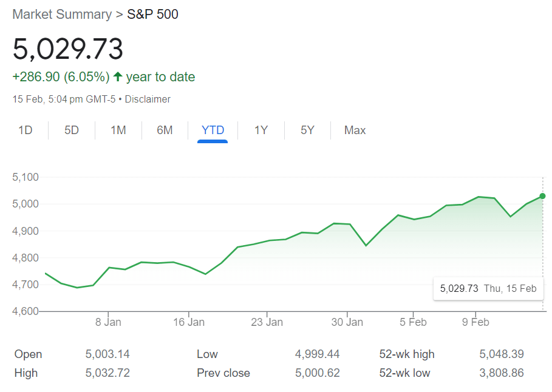Select the YTD tab
The width and height of the screenshot is (552, 392).
[213, 130]
